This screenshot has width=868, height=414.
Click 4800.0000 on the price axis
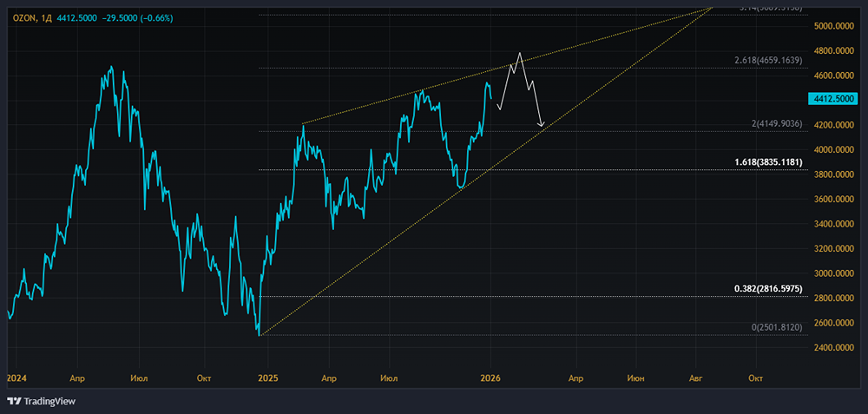pyautogui.click(x=833, y=50)
